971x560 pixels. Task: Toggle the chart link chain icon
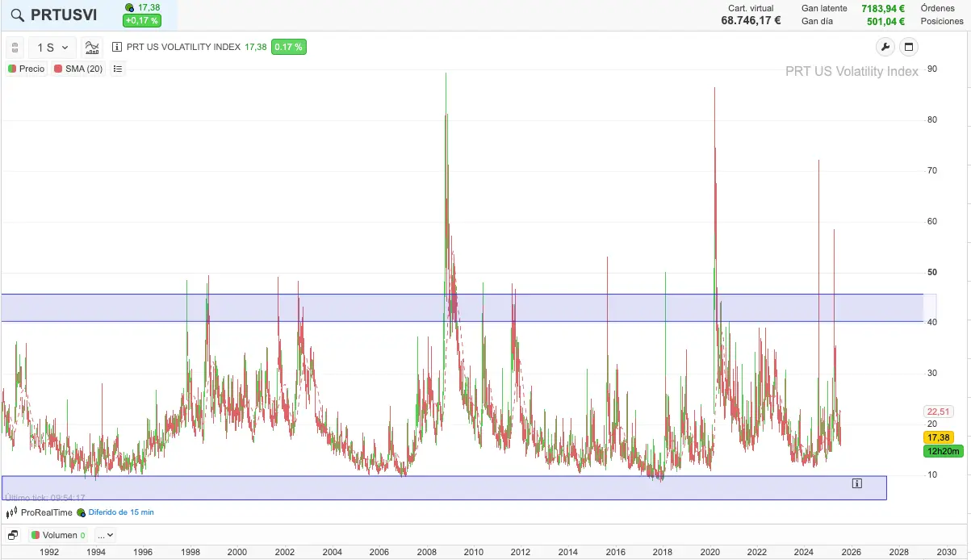(15, 48)
